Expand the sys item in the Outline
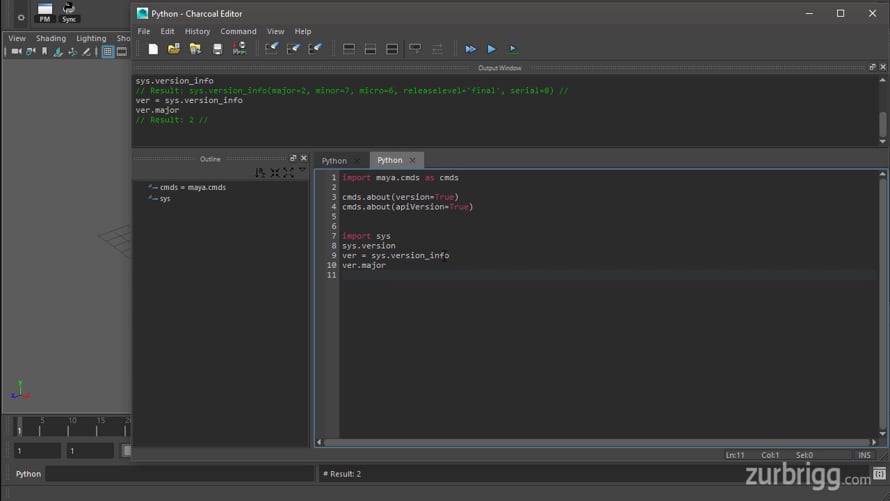Image resolution: width=890 pixels, height=501 pixels. (x=152, y=198)
